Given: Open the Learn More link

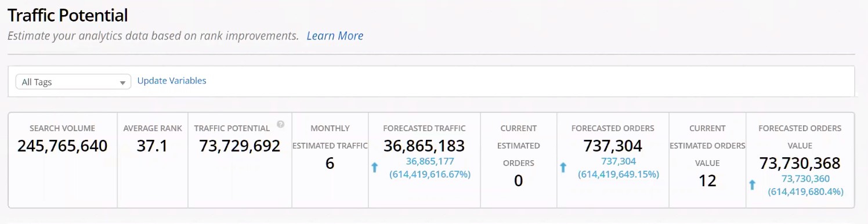Looking at the screenshot, I should pos(335,36).
